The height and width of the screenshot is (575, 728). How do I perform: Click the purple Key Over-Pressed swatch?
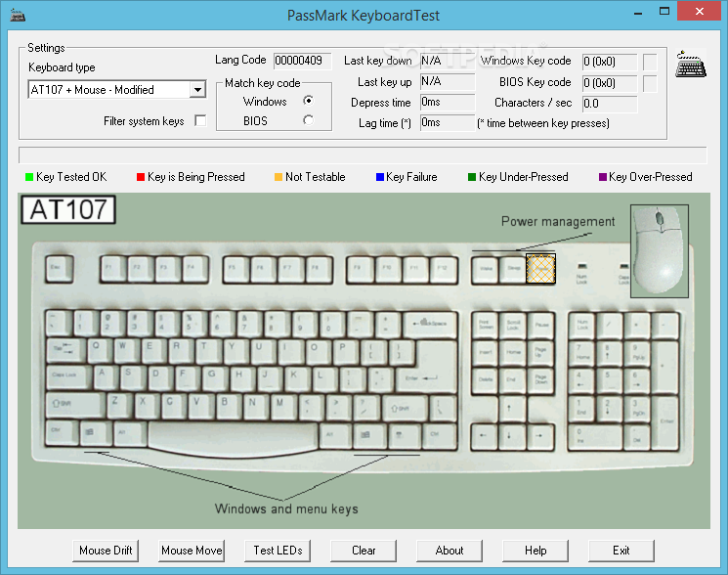(603, 177)
